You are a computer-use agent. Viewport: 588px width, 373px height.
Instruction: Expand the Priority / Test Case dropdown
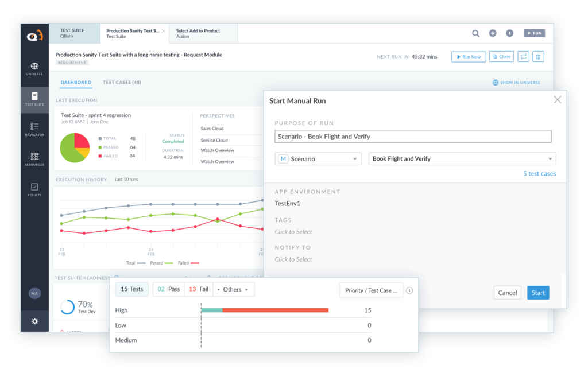[371, 290]
